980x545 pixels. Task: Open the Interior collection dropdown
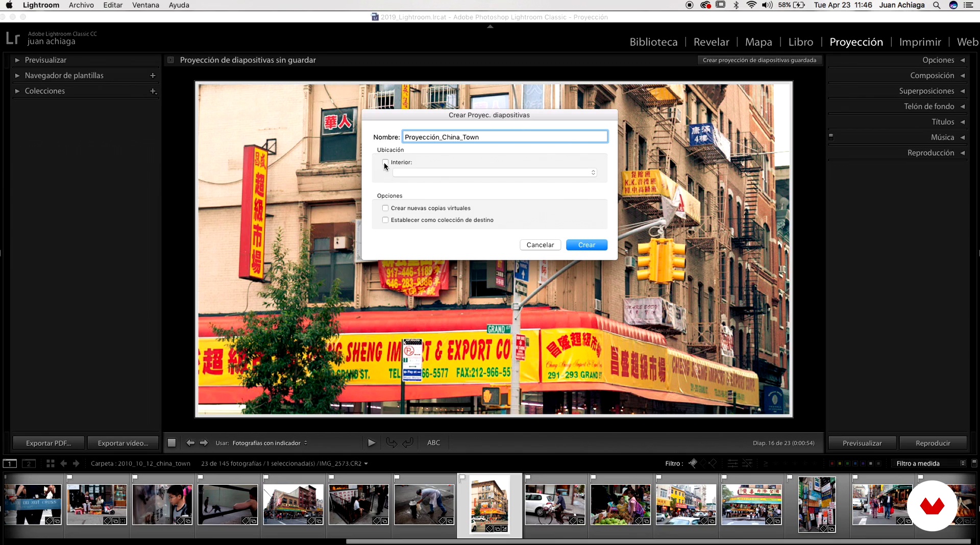click(495, 172)
